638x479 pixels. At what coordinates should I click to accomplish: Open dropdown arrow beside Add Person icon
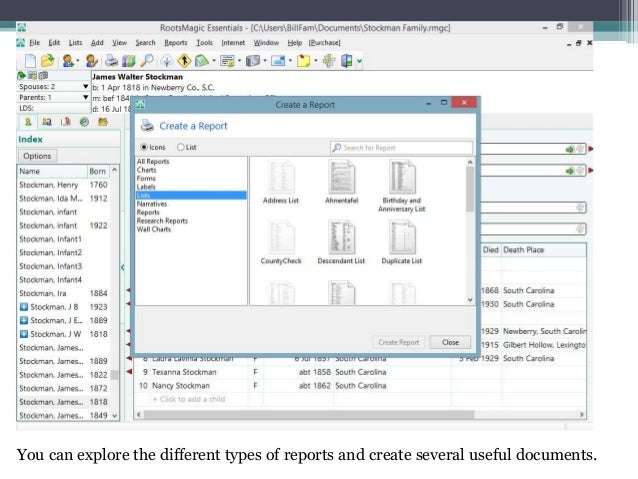pyautogui.click(x=78, y=61)
